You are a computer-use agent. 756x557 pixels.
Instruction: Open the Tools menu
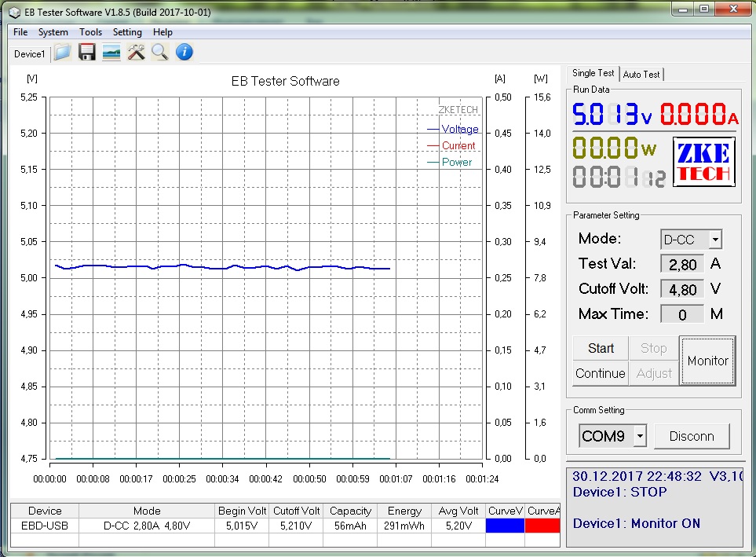coord(90,32)
